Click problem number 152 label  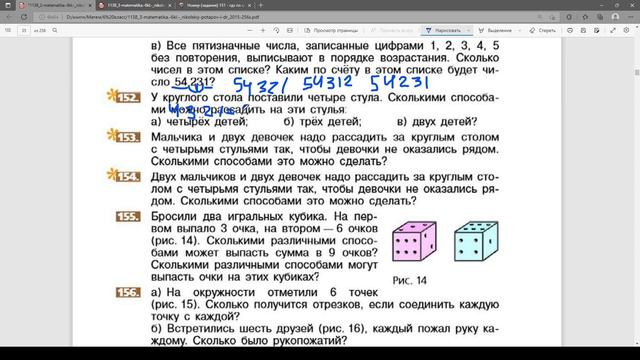[128, 98]
